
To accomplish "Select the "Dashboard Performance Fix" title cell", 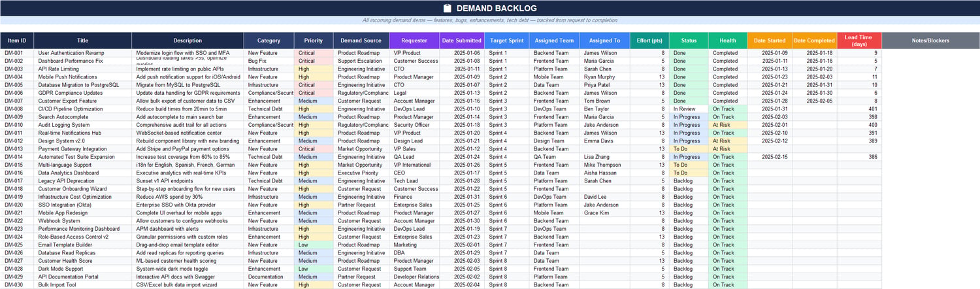I will coord(83,61).
